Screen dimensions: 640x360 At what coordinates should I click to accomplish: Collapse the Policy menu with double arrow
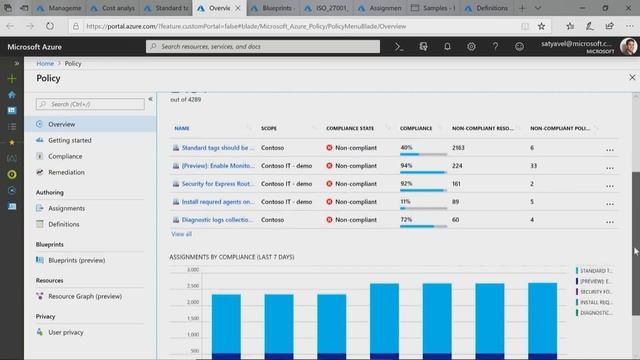tap(150, 99)
